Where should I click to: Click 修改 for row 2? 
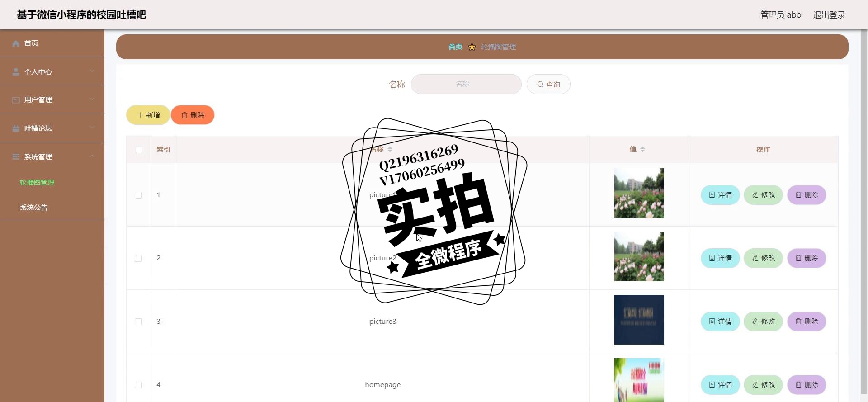tap(764, 258)
